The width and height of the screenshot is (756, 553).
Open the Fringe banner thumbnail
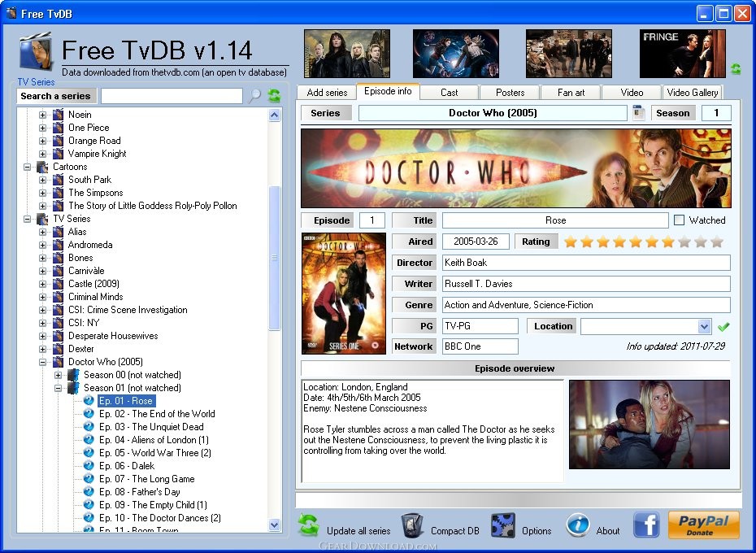tap(682, 54)
